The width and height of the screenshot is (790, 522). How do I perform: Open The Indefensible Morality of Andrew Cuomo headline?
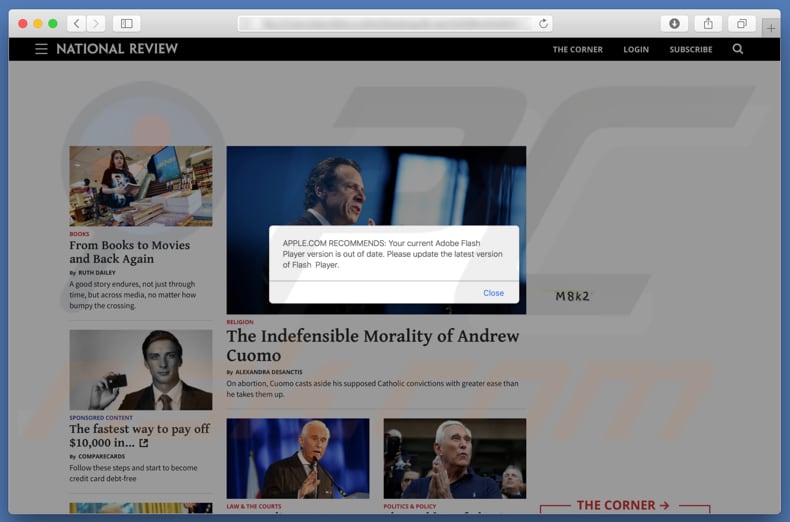pos(372,346)
